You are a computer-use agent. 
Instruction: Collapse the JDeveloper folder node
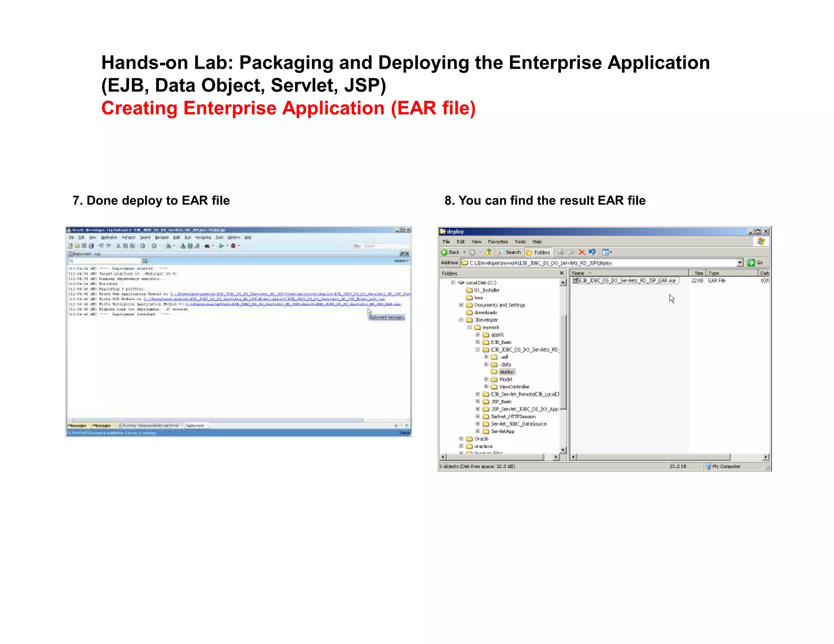pos(461,320)
